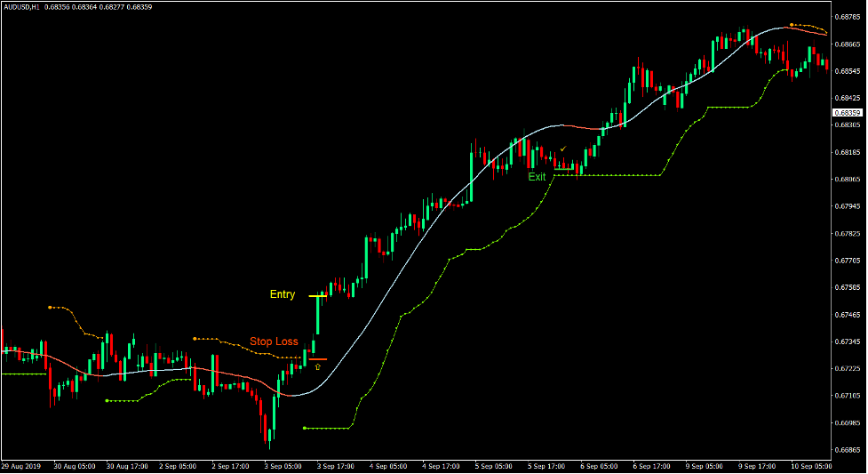Image resolution: width=868 pixels, height=474 pixels.
Task: Click the green dot starting the lowest dotted line
Action: click(x=304, y=428)
